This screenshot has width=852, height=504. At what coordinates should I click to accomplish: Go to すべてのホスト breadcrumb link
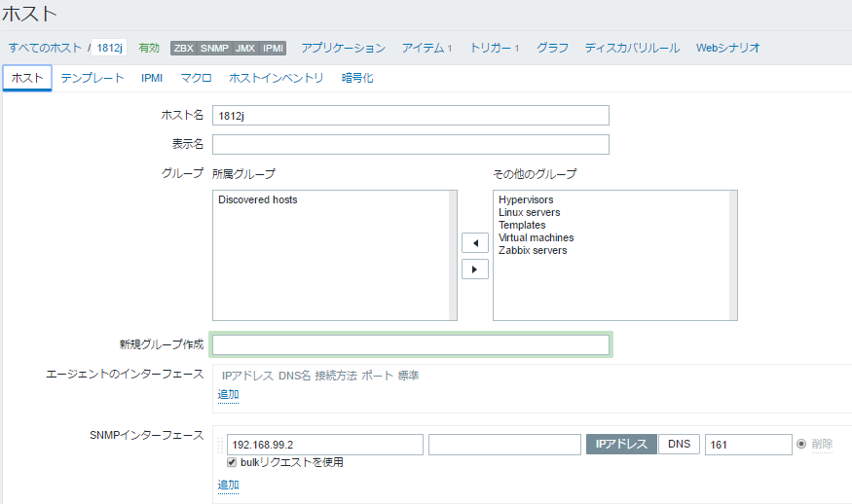point(45,48)
